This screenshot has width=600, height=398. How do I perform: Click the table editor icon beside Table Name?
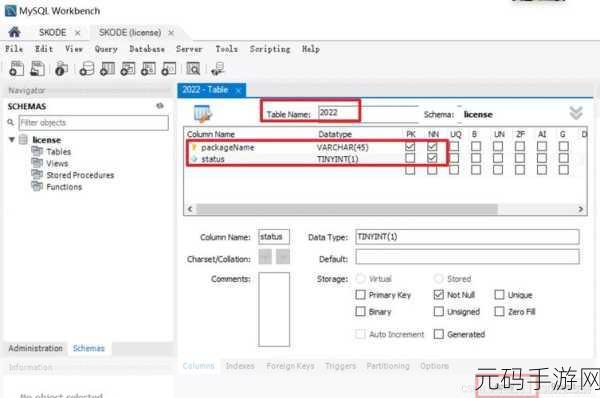pos(203,114)
